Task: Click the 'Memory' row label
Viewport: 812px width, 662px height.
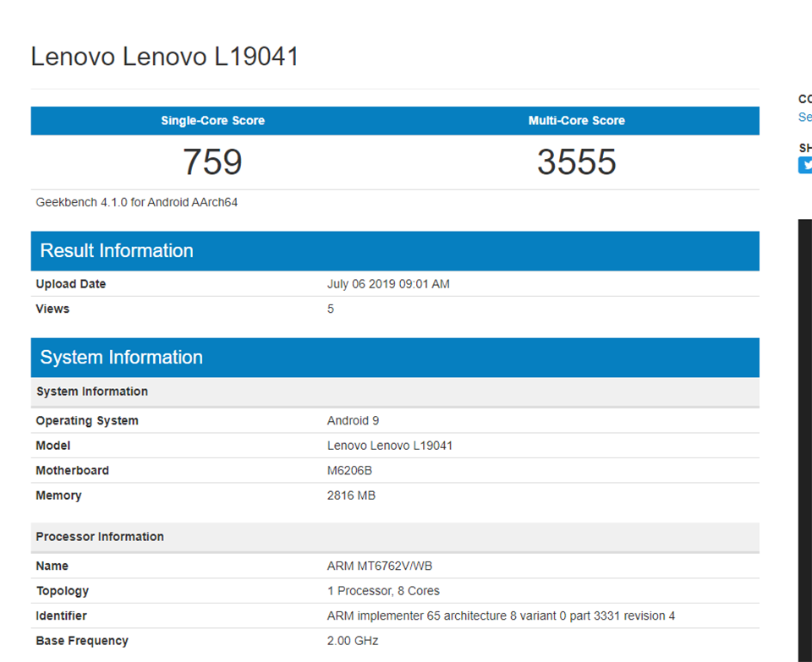Action: pyautogui.click(x=58, y=495)
